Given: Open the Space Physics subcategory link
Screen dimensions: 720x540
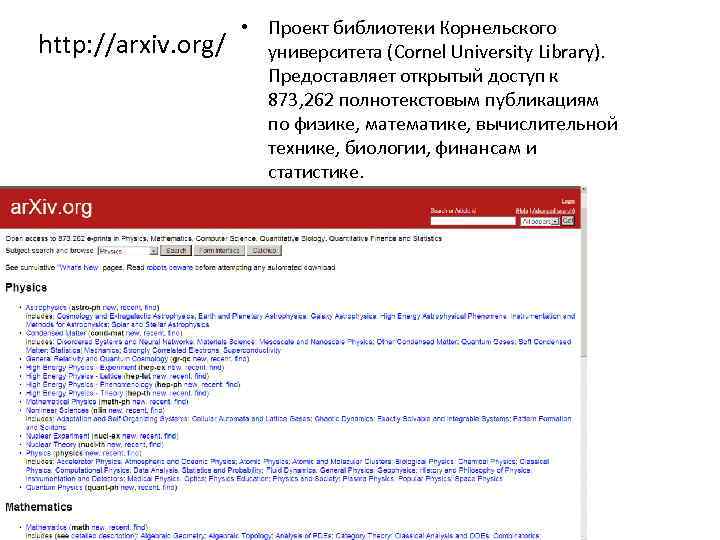Looking at the screenshot, I should (478, 478).
